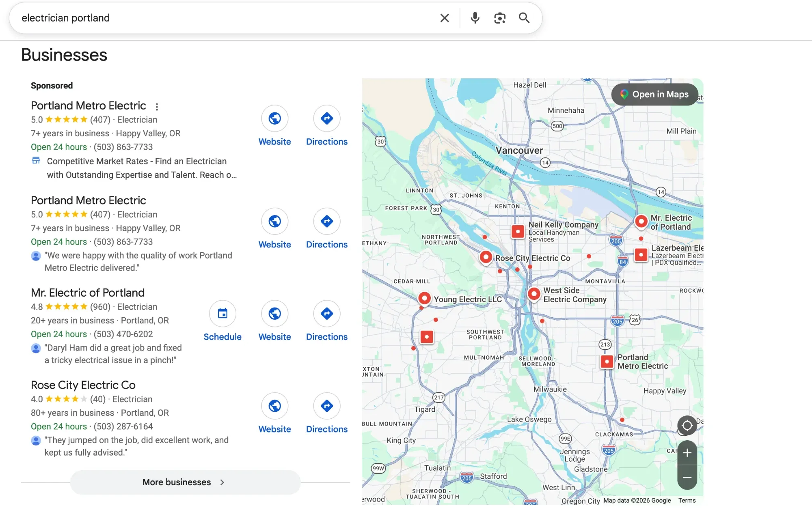Click Schedule calendar icon for Mr. Electric

[222, 314]
